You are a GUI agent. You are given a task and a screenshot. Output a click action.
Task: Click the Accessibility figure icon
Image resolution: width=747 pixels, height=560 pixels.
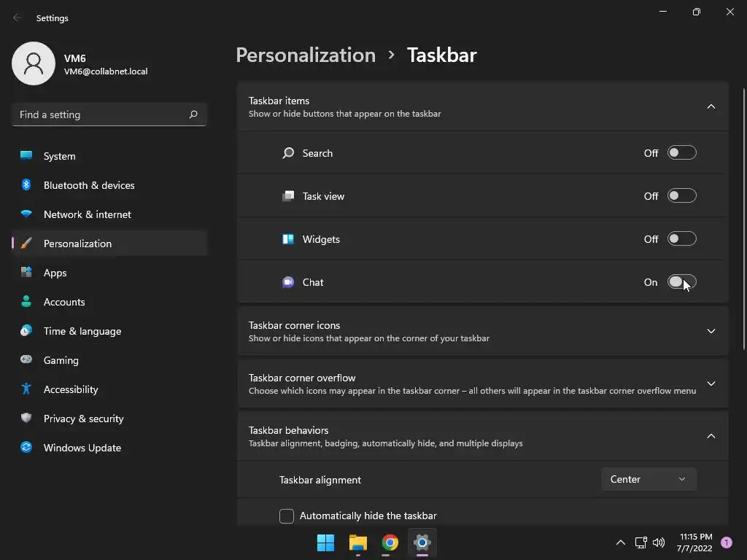26,389
